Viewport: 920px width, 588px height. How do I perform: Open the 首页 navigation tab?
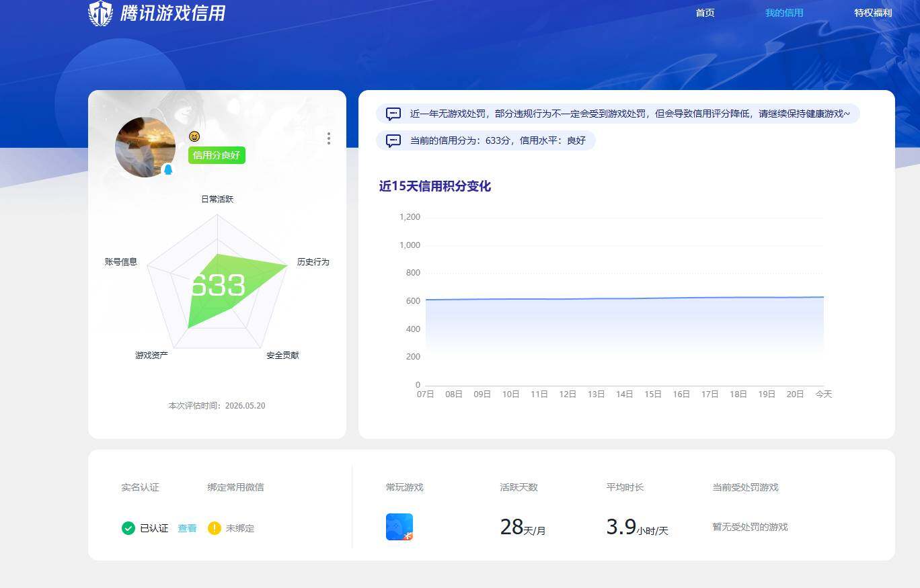(x=705, y=13)
